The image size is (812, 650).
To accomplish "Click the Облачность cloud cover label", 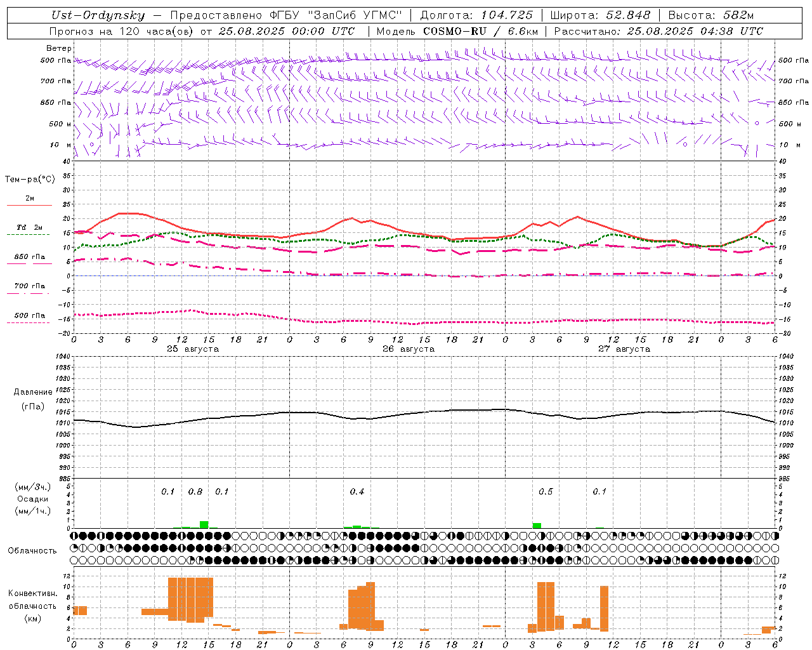I will point(32,551).
